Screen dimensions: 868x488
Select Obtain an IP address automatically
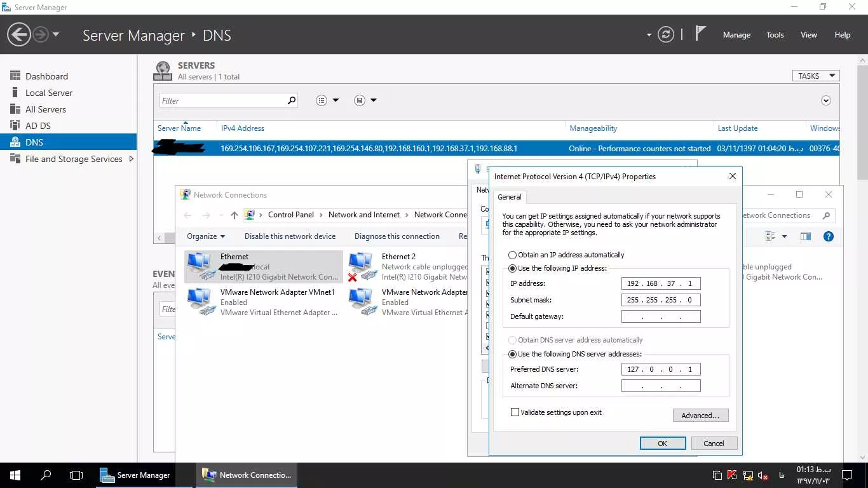click(512, 255)
